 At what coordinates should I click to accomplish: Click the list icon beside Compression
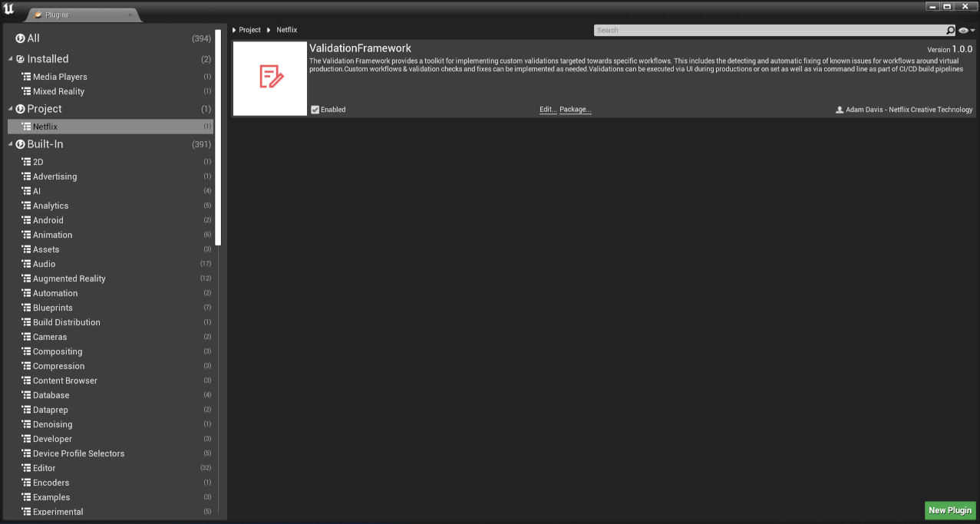click(x=26, y=366)
